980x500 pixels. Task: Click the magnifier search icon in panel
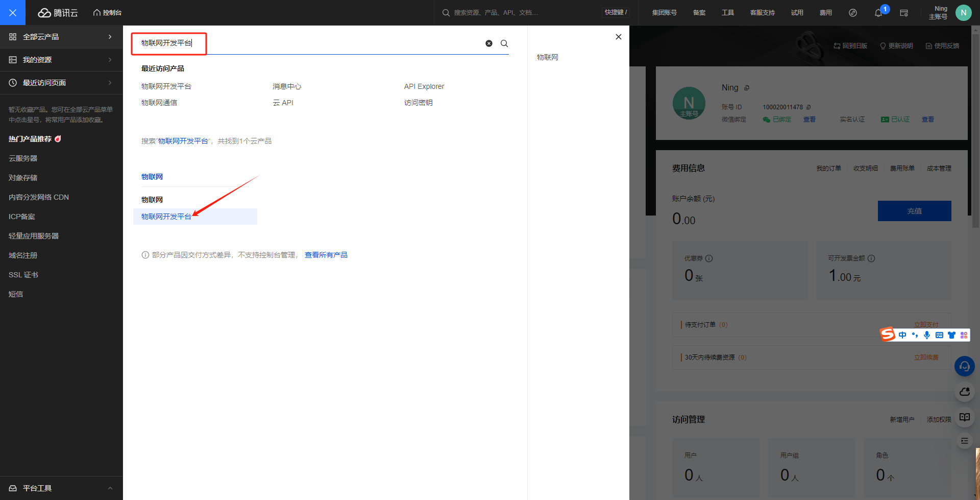click(504, 43)
